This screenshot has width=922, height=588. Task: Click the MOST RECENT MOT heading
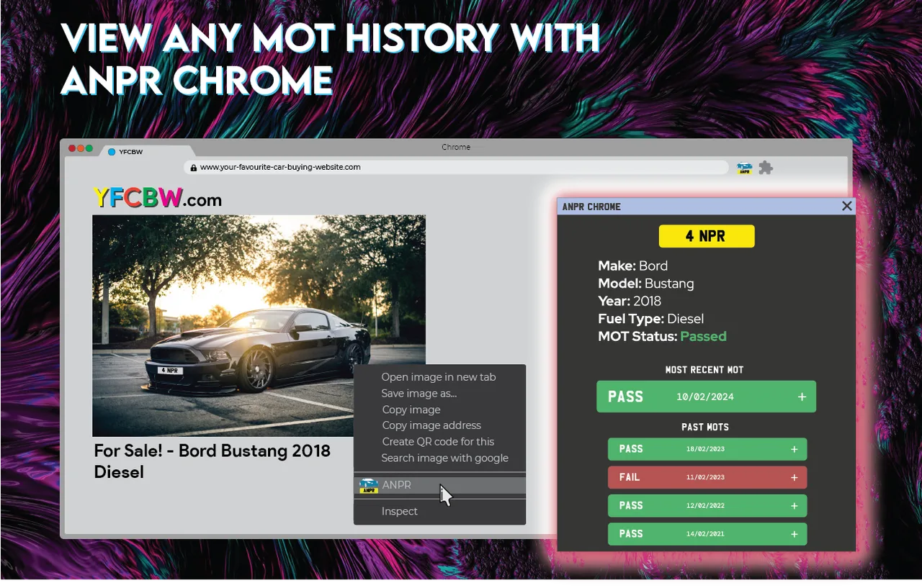[x=704, y=370]
